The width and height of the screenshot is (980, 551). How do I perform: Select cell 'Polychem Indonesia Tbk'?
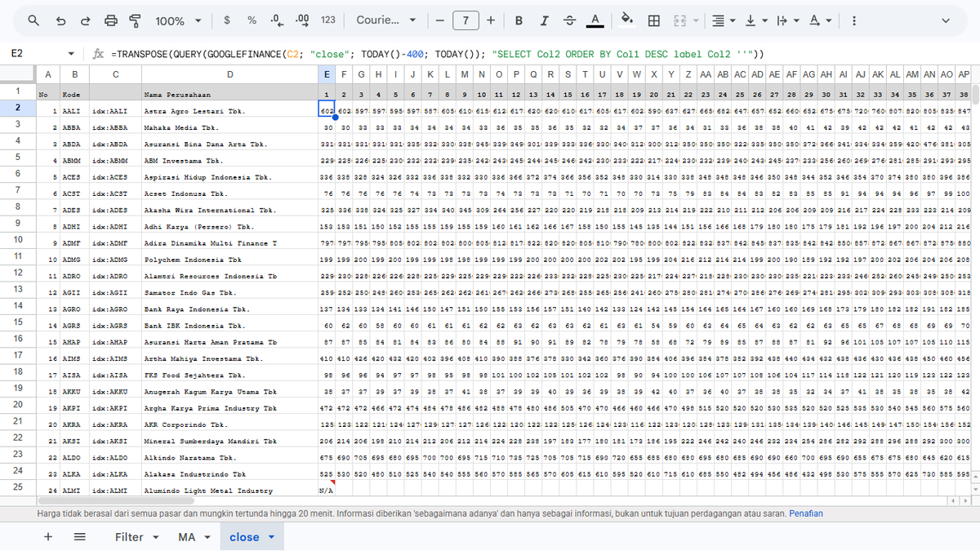tap(229, 260)
